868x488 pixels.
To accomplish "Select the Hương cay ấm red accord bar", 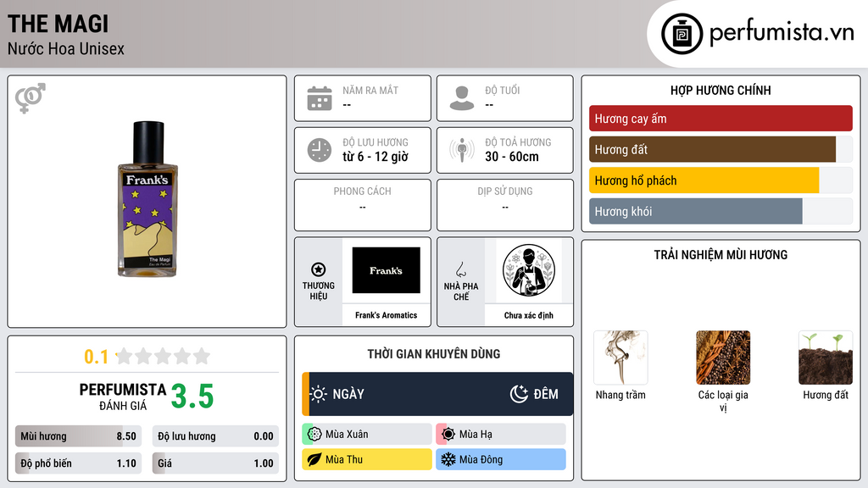I will [721, 119].
